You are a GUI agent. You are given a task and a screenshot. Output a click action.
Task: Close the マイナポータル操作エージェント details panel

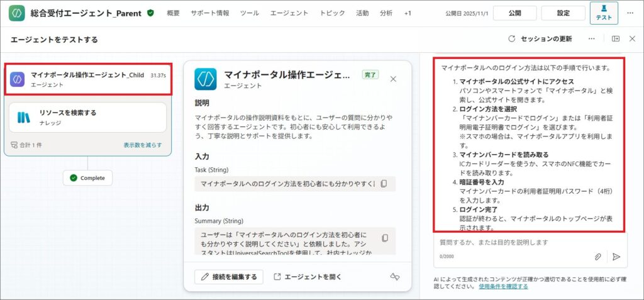pyautogui.click(x=394, y=79)
